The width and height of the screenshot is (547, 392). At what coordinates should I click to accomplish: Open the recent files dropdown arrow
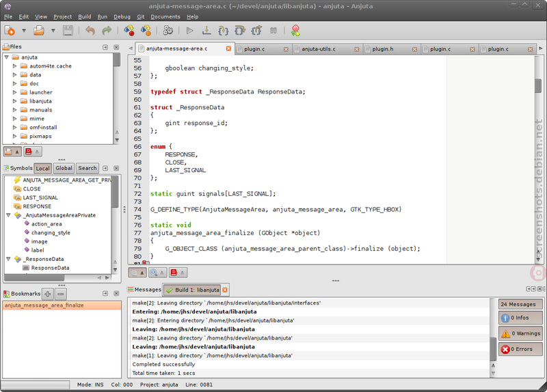coord(53,31)
